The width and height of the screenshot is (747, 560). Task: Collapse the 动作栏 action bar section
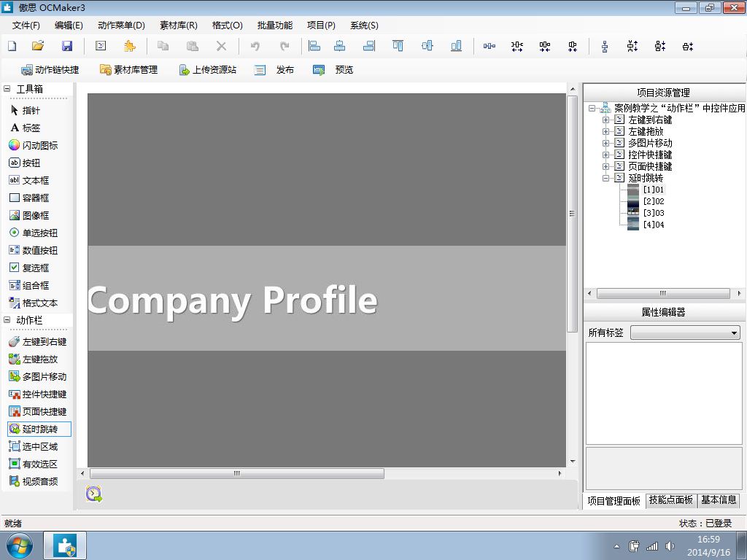click(x=7, y=320)
